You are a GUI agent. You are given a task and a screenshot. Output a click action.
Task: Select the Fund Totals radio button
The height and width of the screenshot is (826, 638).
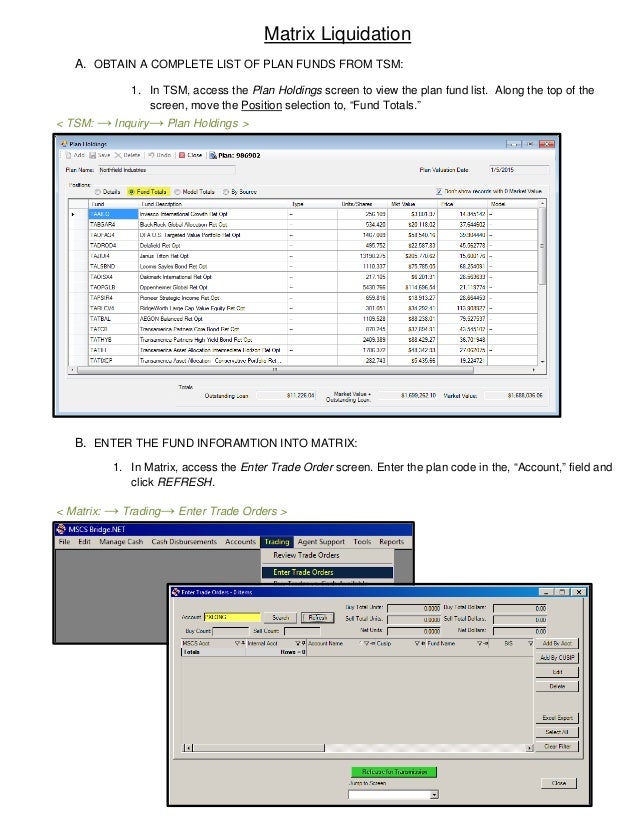pyautogui.click(x=132, y=192)
